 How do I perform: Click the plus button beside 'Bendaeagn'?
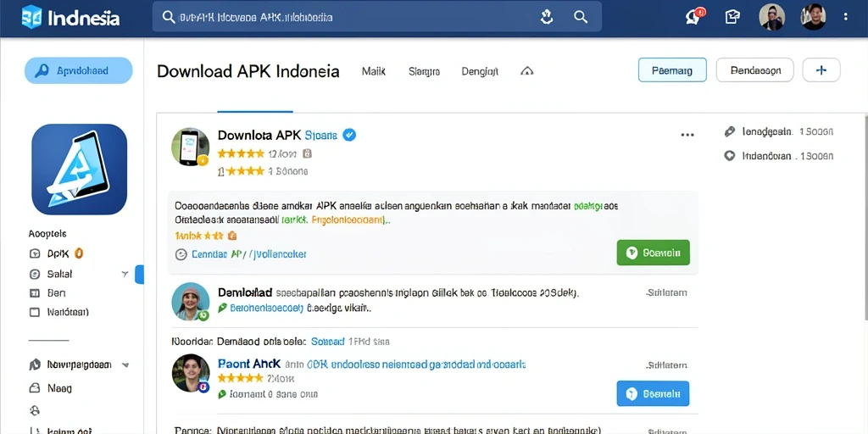pyautogui.click(x=821, y=70)
